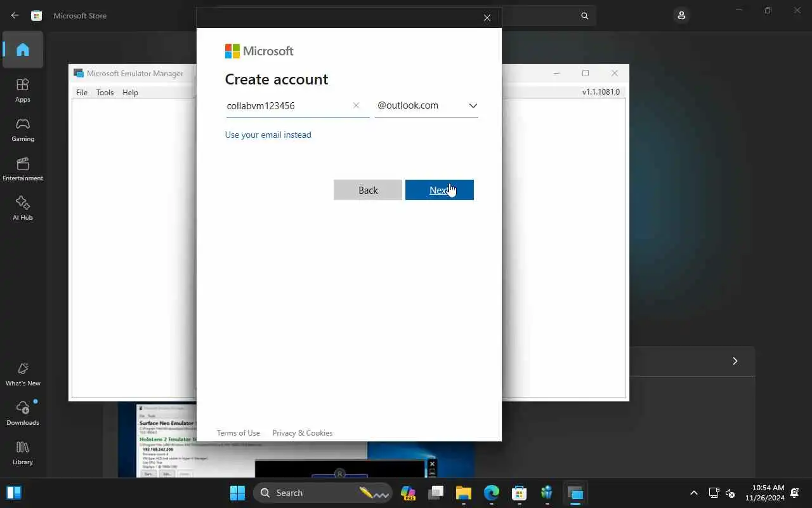Open Gaming section in Store sidebar
The width and height of the screenshot is (812, 508).
pos(23,130)
